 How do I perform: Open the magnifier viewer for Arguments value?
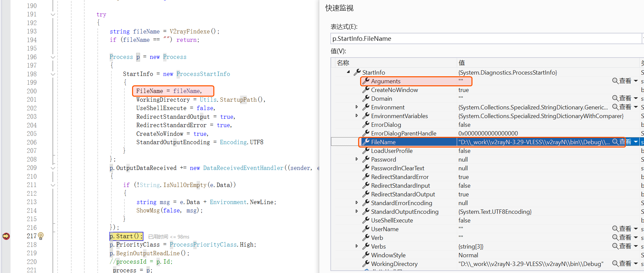[615, 81]
